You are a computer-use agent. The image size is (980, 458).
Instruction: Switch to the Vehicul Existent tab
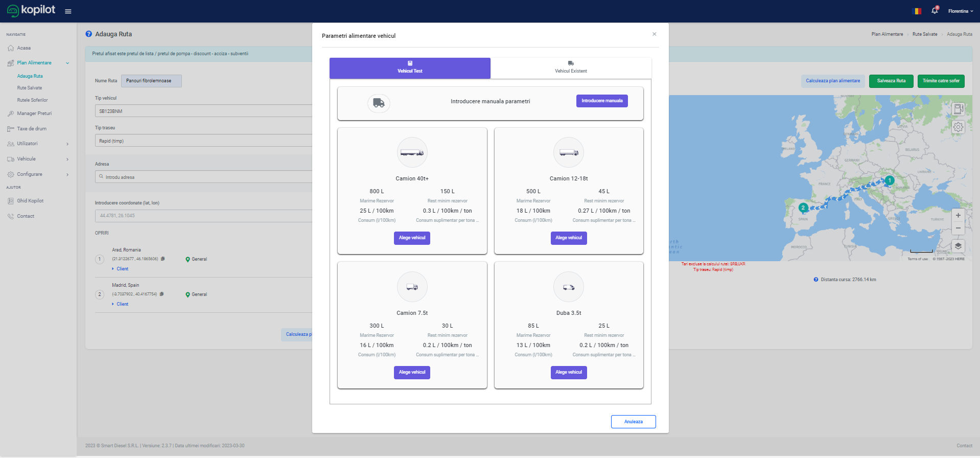[x=571, y=68]
